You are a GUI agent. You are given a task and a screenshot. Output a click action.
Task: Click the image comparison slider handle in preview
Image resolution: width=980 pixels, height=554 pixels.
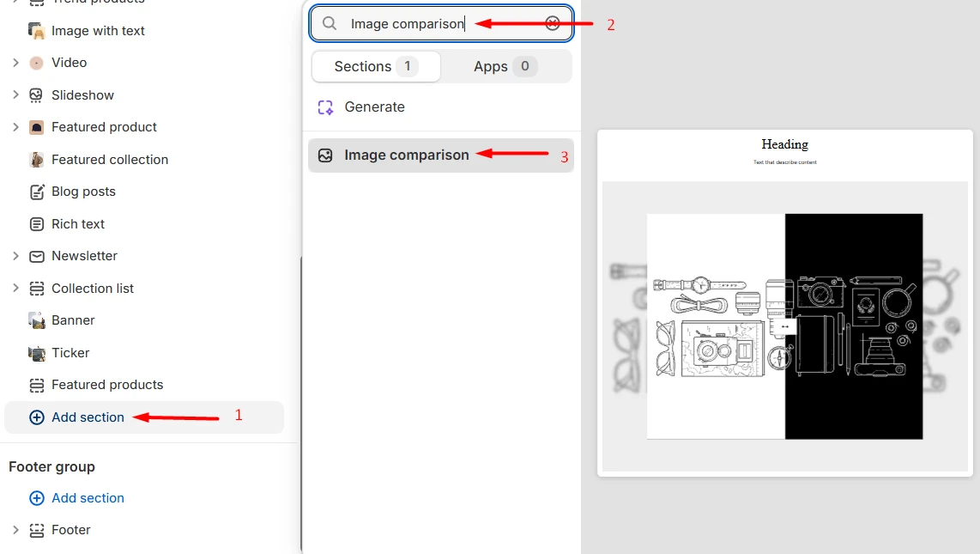tap(785, 326)
